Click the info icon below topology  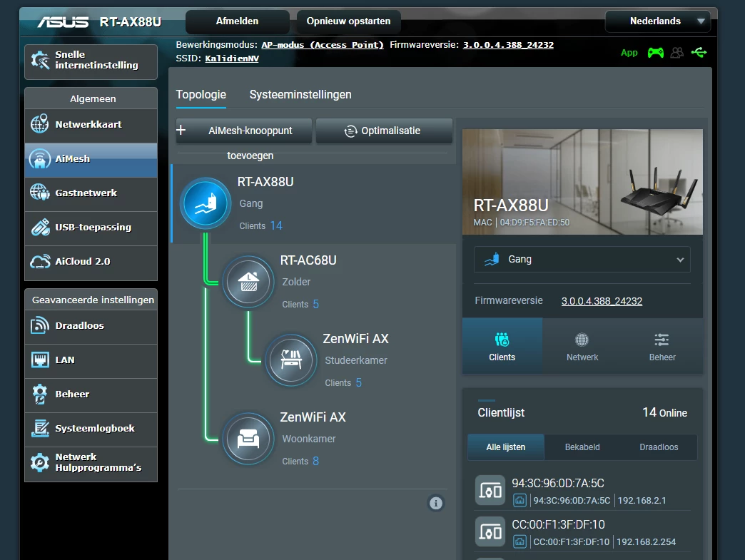pyautogui.click(x=436, y=503)
